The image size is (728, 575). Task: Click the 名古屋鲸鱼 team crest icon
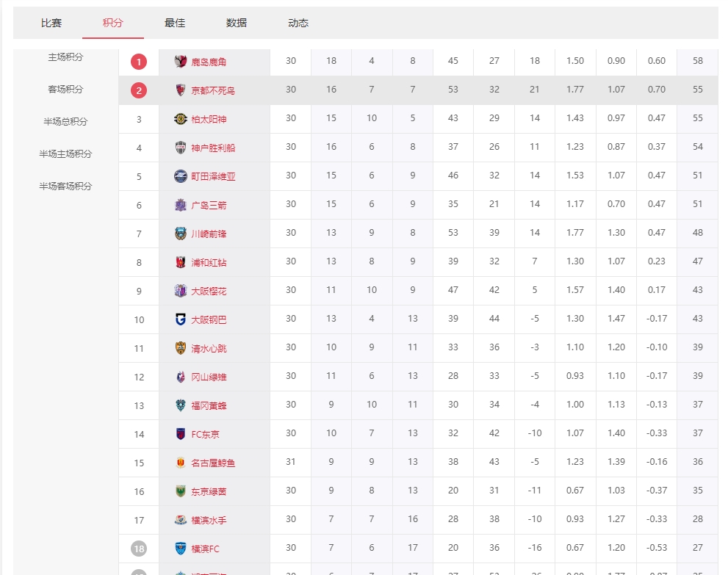pyautogui.click(x=181, y=463)
